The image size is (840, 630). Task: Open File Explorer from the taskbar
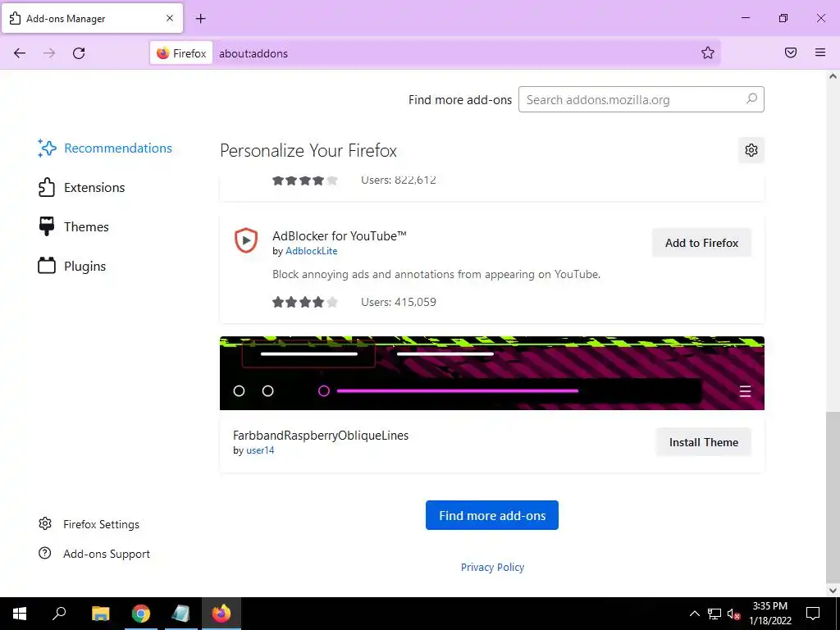[100, 614]
